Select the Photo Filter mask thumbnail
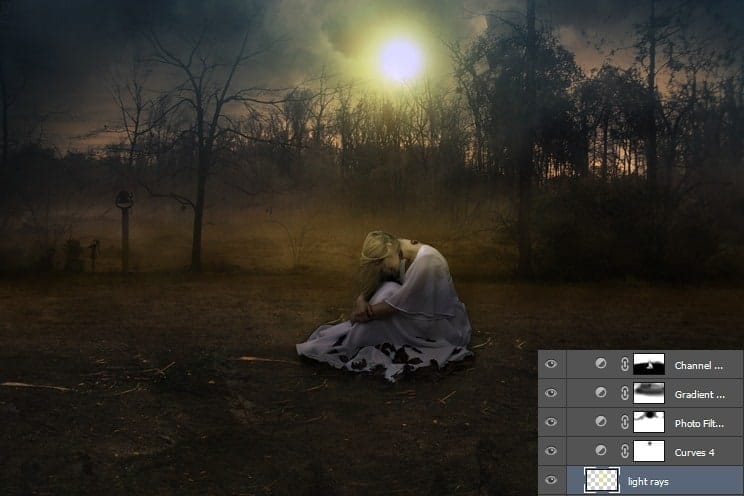The width and height of the screenshot is (744, 496). pos(649,422)
